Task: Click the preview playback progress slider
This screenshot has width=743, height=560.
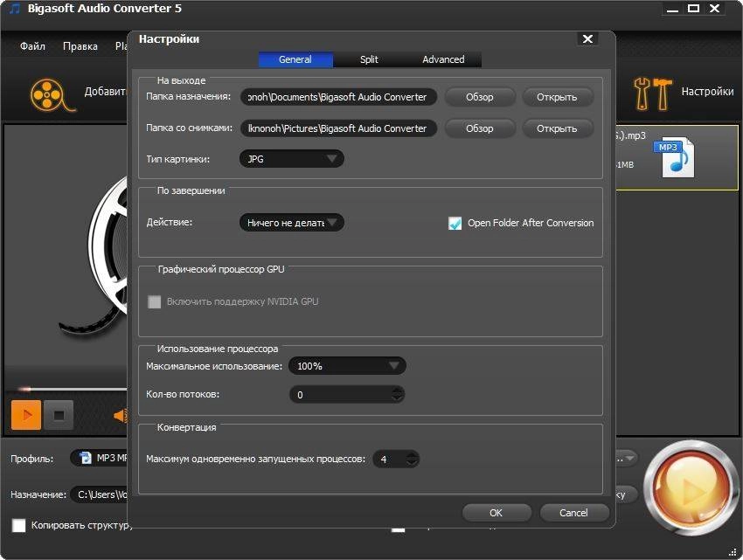Action: 71,389
